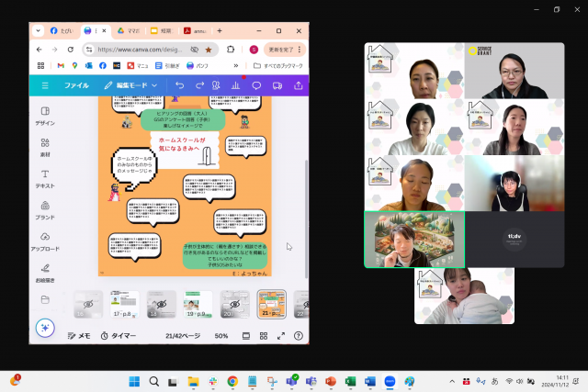Enter fullscreen presentation mode icon
The height and width of the screenshot is (392, 588).
point(281,336)
